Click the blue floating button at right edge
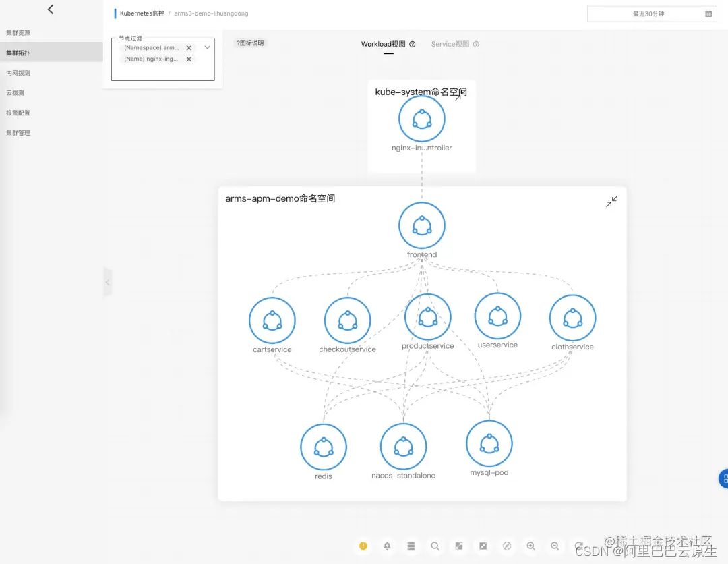Image resolution: width=728 pixels, height=564 pixels. (x=723, y=479)
